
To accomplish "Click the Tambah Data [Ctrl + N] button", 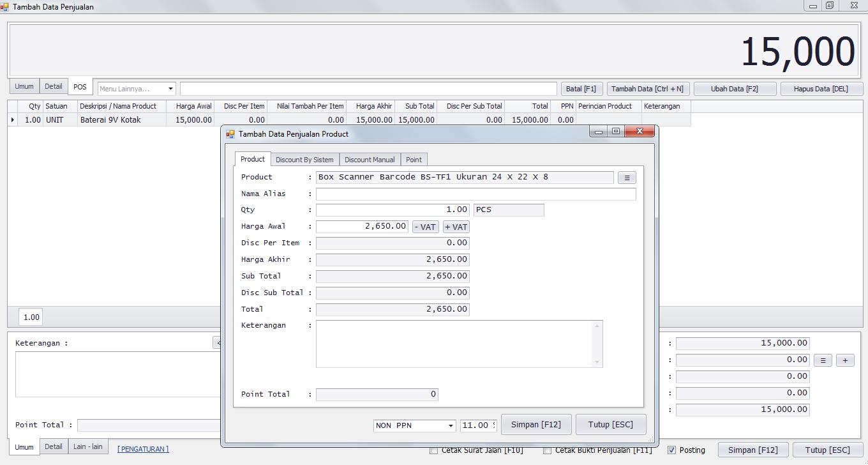I will click(647, 89).
